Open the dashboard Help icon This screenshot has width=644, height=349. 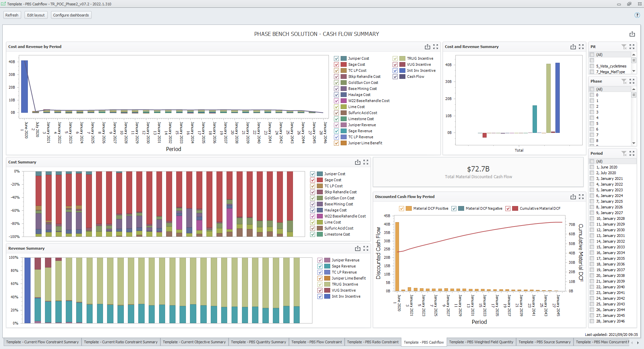(x=637, y=15)
